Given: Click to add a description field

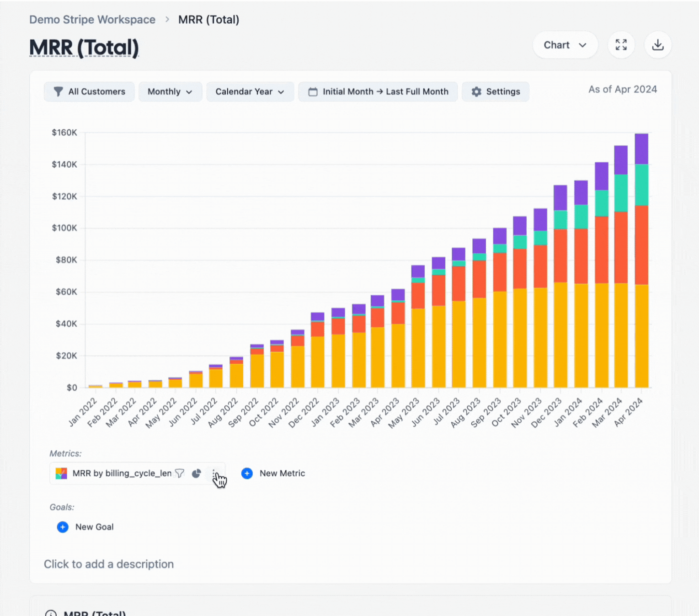Looking at the screenshot, I should pyautogui.click(x=109, y=564).
